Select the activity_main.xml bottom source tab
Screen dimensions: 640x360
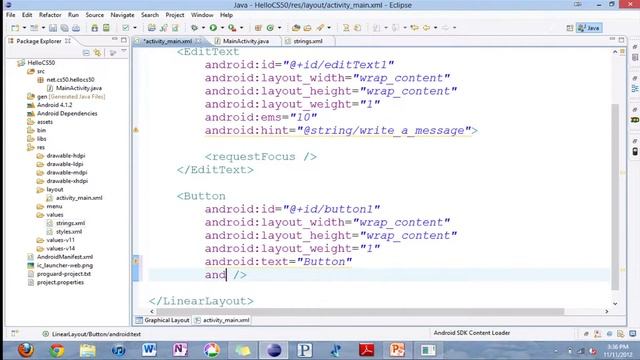pyautogui.click(x=222, y=320)
